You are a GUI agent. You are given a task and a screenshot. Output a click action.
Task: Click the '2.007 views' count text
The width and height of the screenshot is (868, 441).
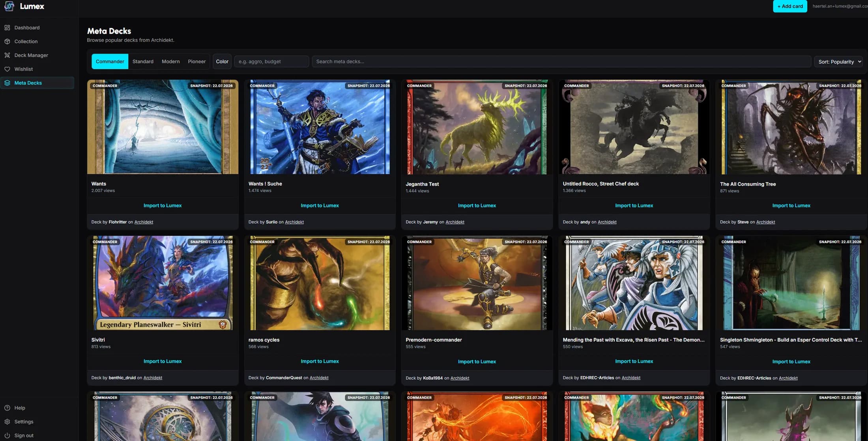coord(103,191)
